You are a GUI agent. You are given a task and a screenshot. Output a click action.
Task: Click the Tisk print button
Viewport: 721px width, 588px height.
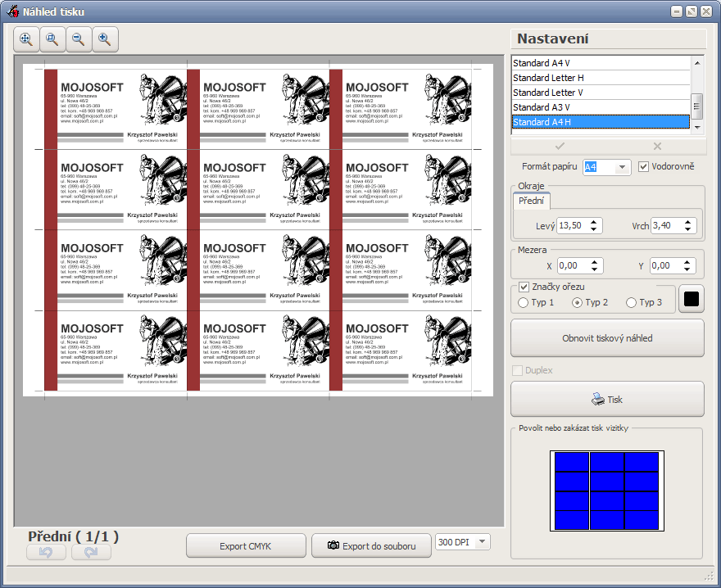pos(607,399)
